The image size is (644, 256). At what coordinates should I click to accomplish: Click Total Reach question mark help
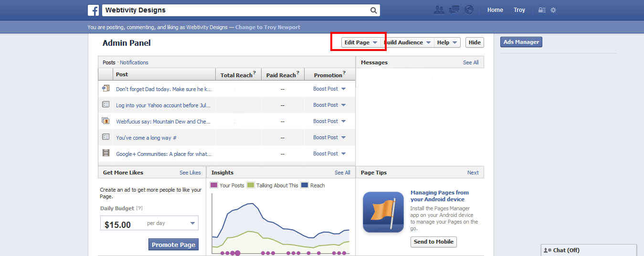(x=254, y=72)
